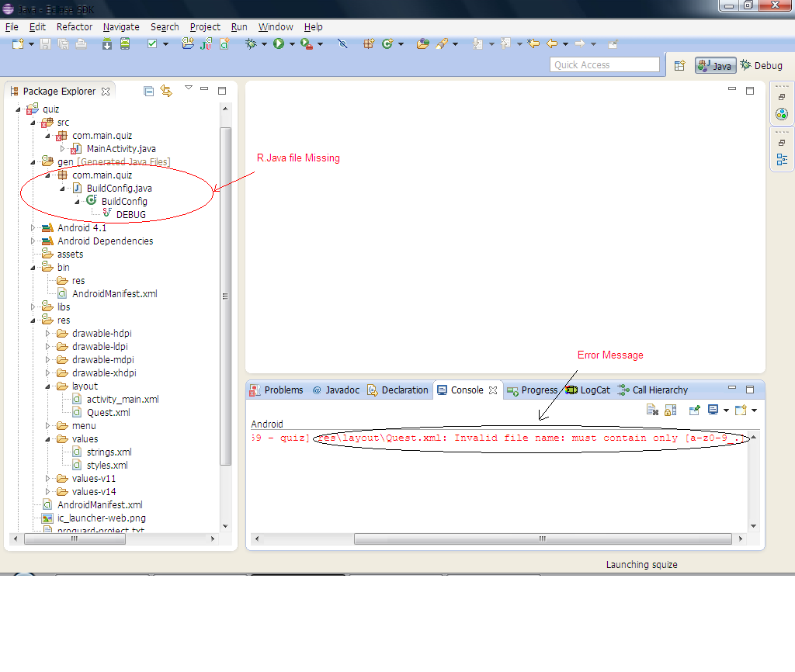Screen dimensions: 795x672
Task: Expand the Android 4.1 library node
Action: coord(33,228)
